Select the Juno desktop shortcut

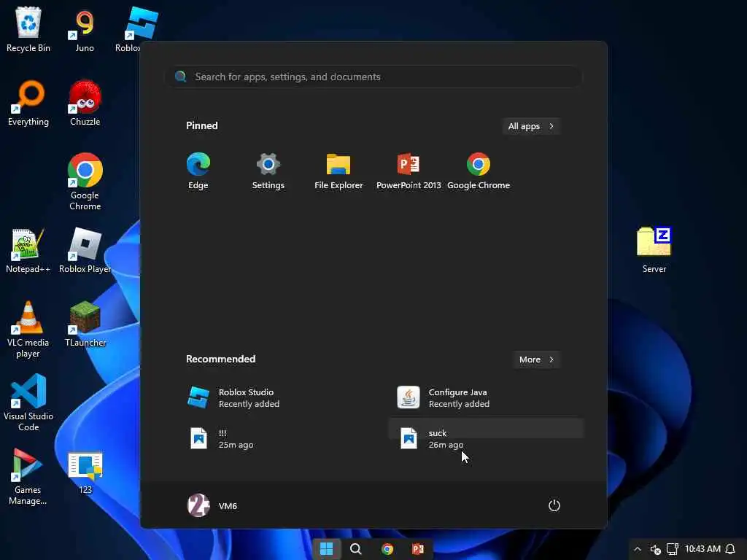(x=85, y=29)
